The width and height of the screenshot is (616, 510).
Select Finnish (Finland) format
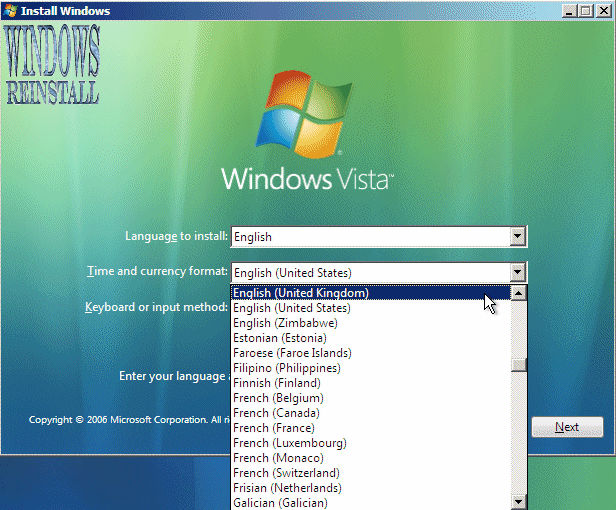point(277,383)
